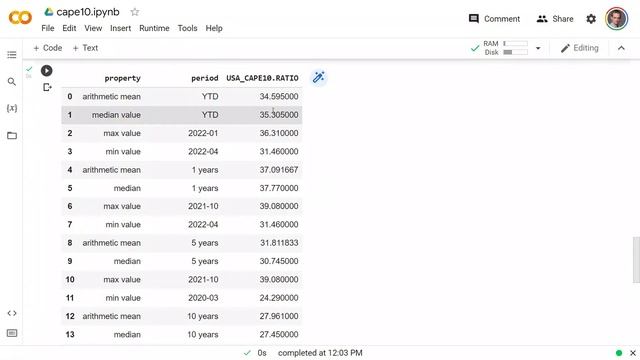Image resolution: width=640 pixels, height=360 pixels.
Task: Convert the dataframe to an interactive table (wand icon)
Action: 318,77
